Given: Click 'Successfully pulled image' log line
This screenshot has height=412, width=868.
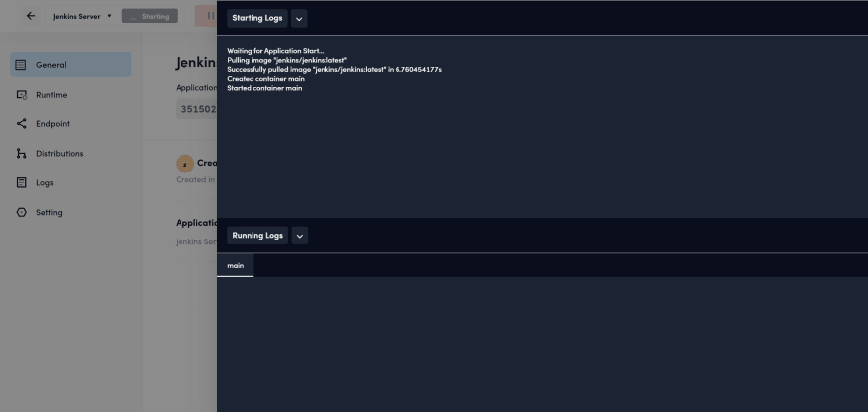Looking at the screenshot, I should coord(334,70).
